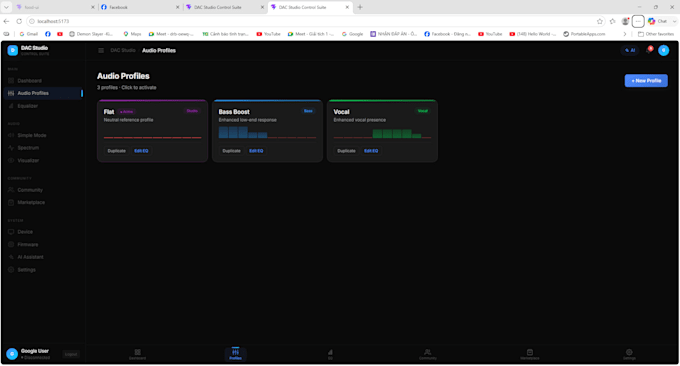Open the Other favorites folder
The height and width of the screenshot is (366, 680).
656,34
